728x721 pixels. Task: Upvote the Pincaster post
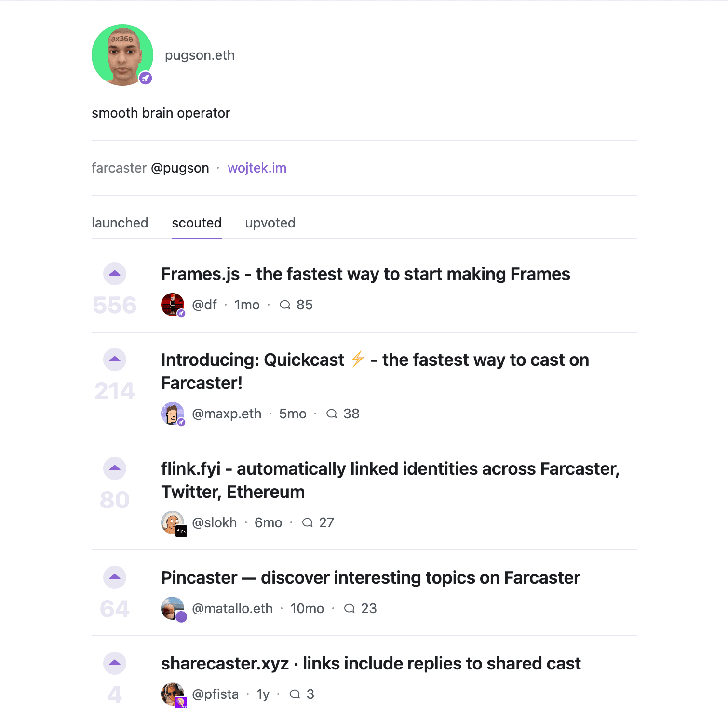[115, 577]
